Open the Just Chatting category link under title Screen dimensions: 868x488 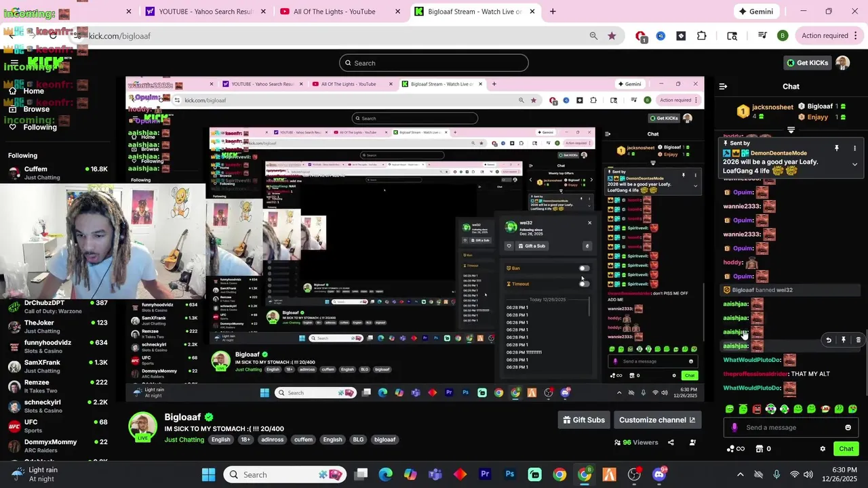pos(184,440)
